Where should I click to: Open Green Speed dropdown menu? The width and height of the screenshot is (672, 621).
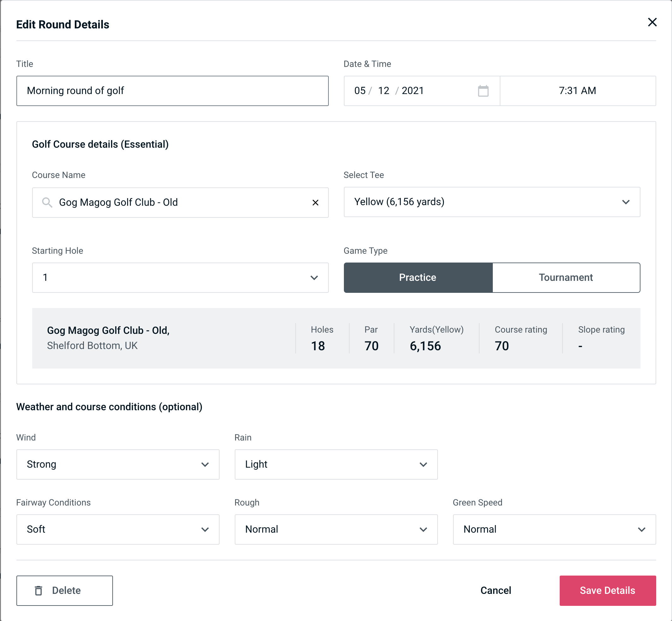(554, 529)
